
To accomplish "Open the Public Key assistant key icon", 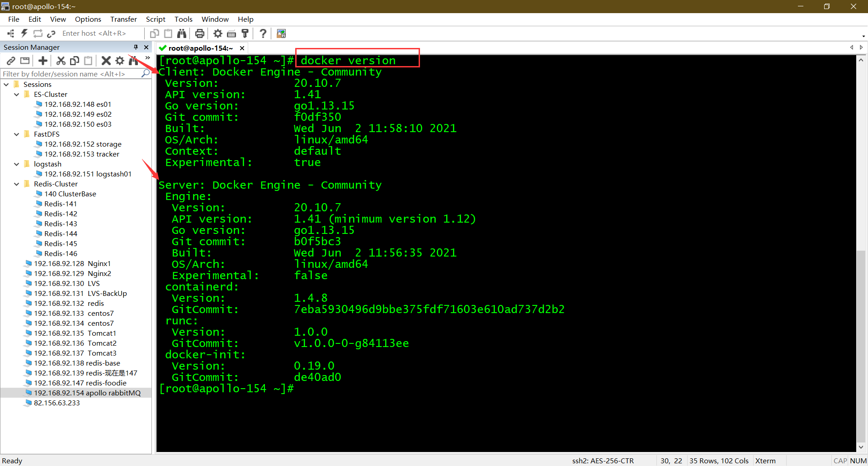I will [x=245, y=33].
